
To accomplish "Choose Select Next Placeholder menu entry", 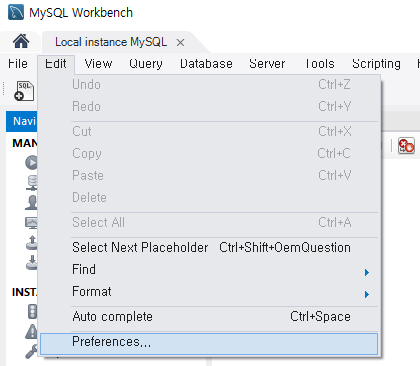I will tap(209, 248).
